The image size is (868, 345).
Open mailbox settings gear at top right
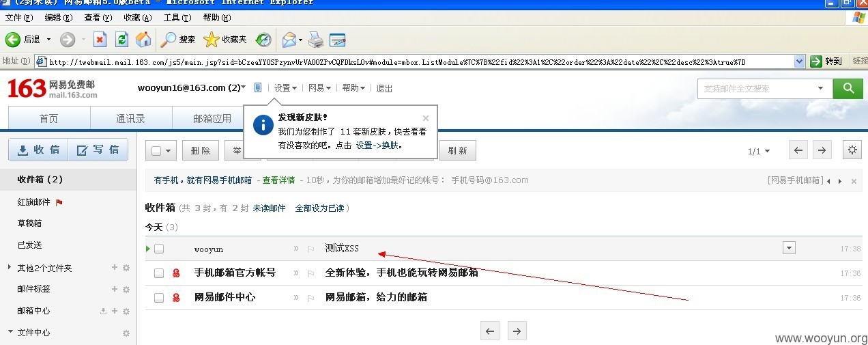pos(852,150)
